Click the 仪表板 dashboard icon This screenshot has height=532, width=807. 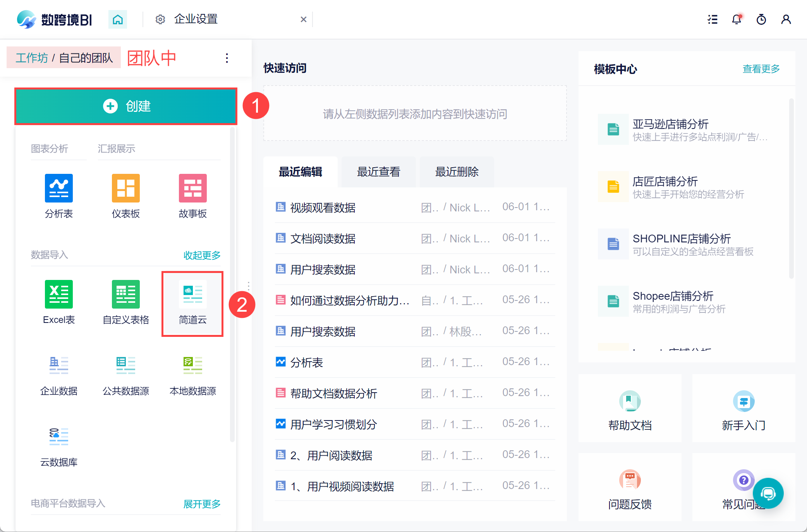[x=125, y=189]
